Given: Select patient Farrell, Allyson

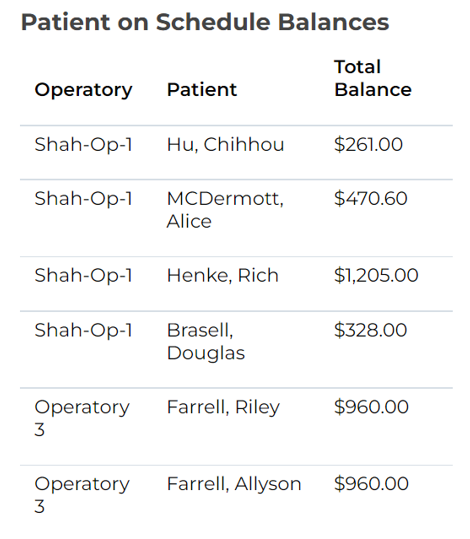Looking at the screenshot, I should coord(234,484).
